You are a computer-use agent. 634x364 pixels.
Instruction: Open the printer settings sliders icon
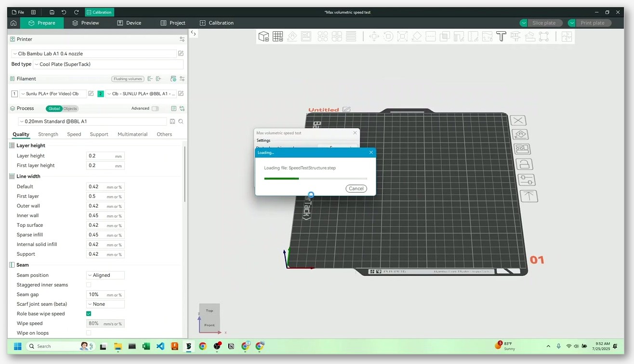coord(182,39)
